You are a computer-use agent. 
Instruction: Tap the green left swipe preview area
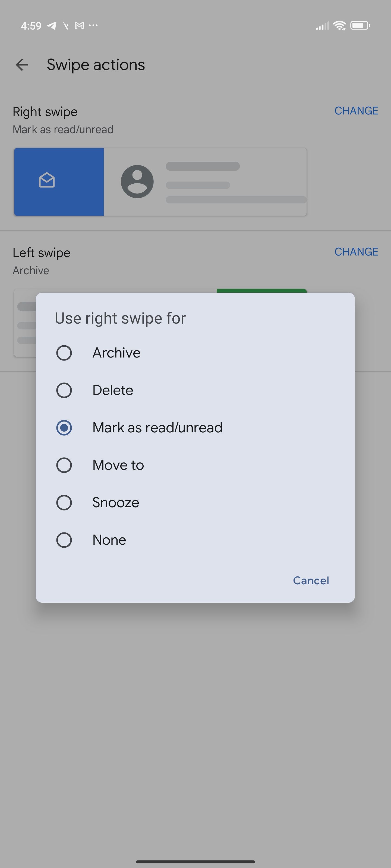coord(262,291)
